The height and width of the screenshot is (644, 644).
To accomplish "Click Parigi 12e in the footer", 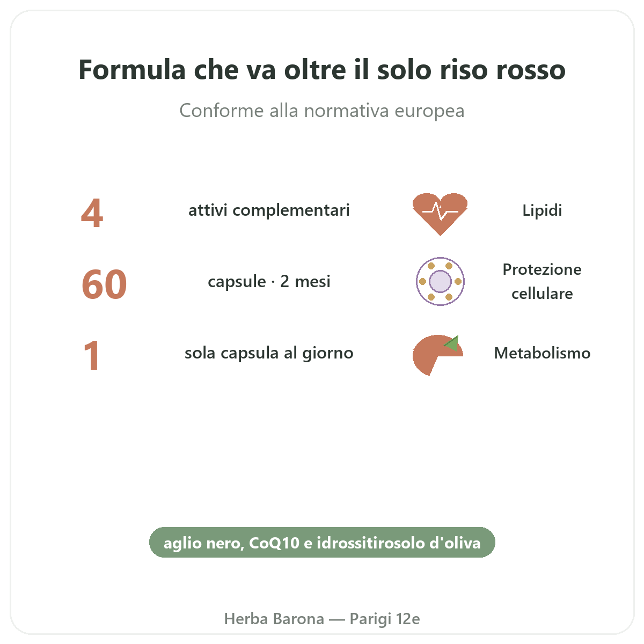I will pos(385,619).
